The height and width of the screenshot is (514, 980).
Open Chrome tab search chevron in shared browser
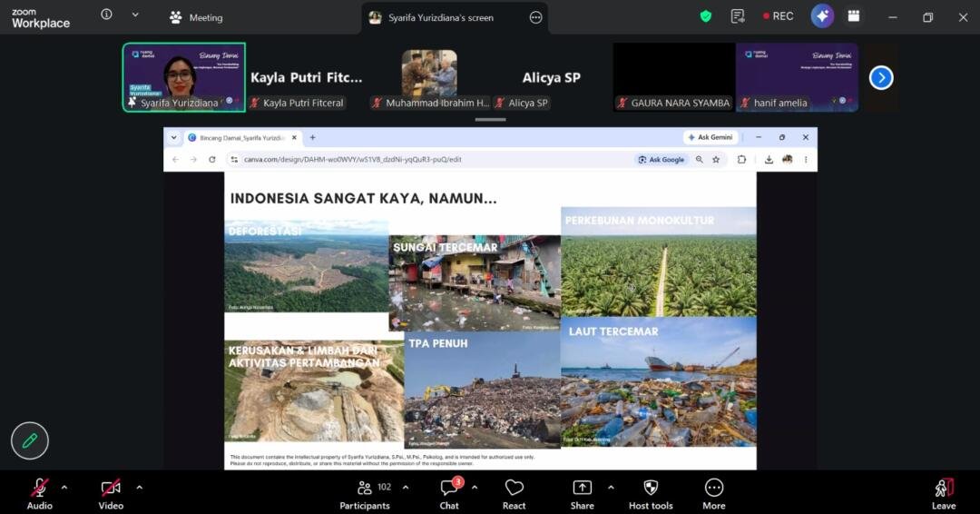point(173,137)
